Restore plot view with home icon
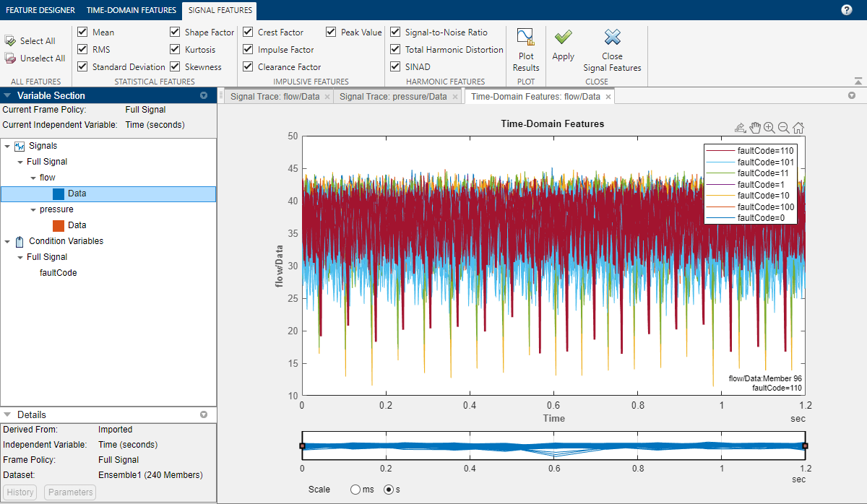 coord(798,128)
